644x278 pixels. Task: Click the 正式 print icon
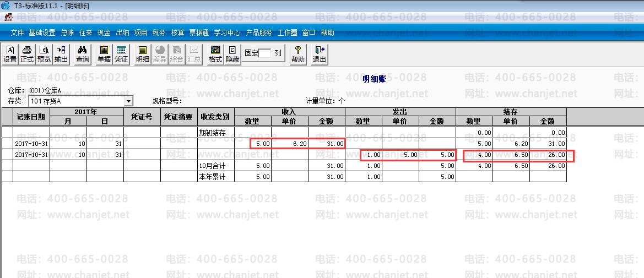click(x=27, y=54)
